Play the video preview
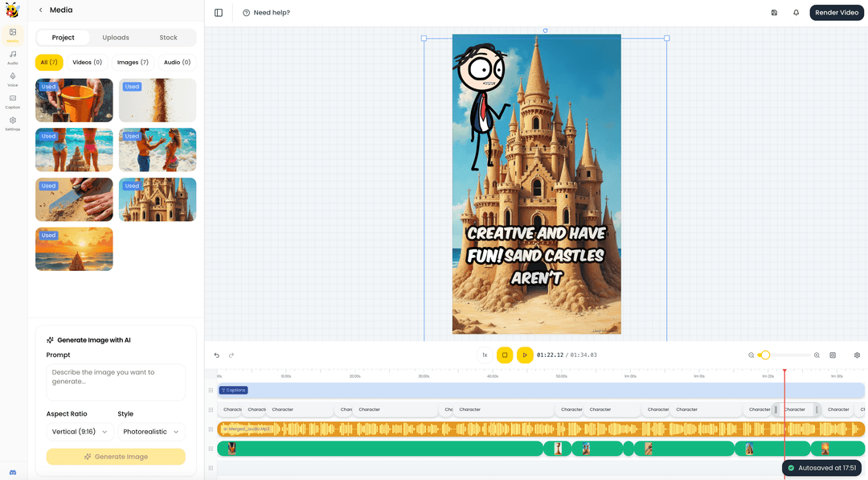The width and height of the screenshot is (868, 480). pos(525,355)
